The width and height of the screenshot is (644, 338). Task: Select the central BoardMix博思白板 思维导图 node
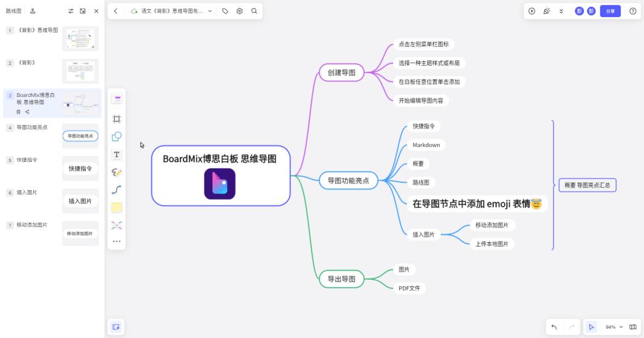click(x=221, y=176)
